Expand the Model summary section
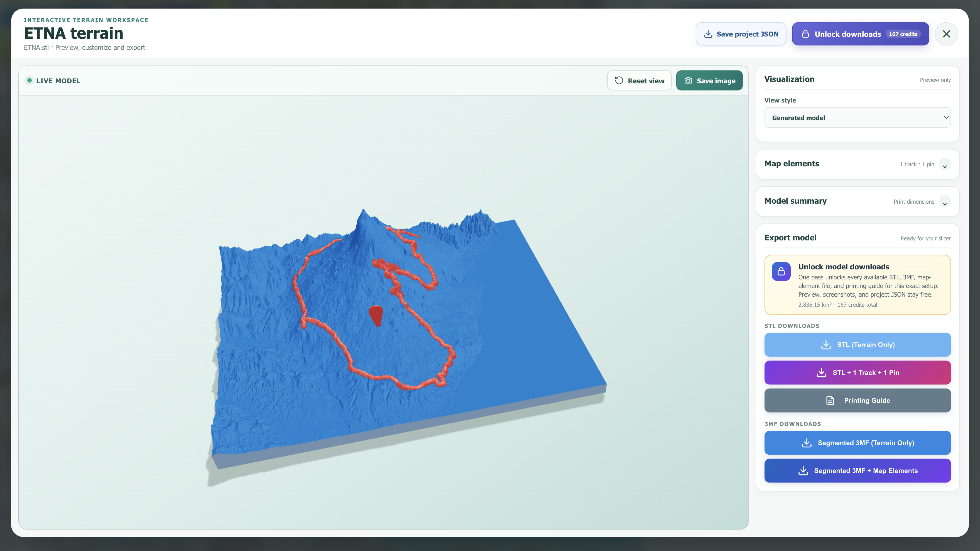Viewport: 980px width, 551px height. tap(945, 202)
